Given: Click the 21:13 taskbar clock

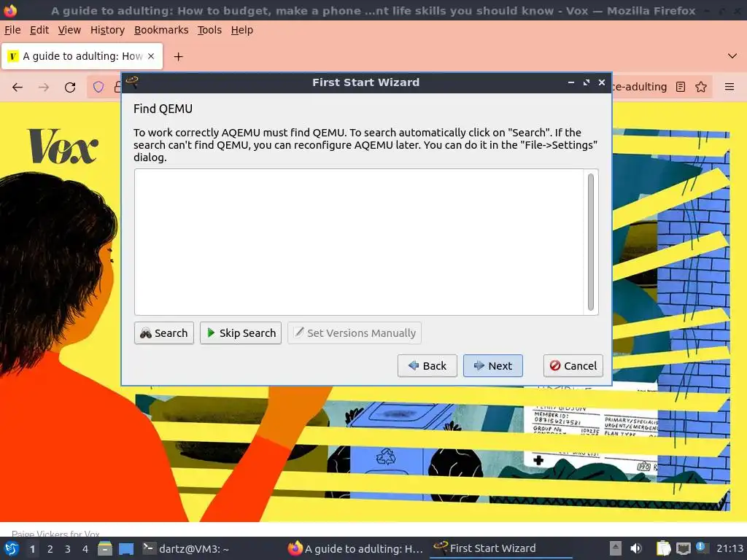Looking at the screenshot, I should pyautogui.click(x=729, y=548).
